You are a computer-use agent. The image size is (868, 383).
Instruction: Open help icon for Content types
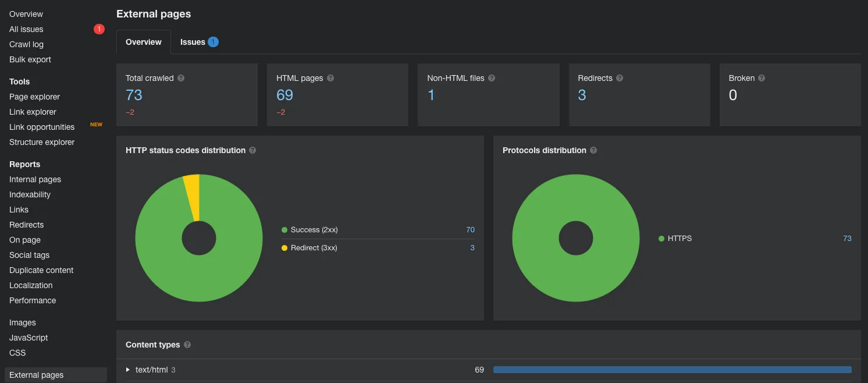pos(187,345)
